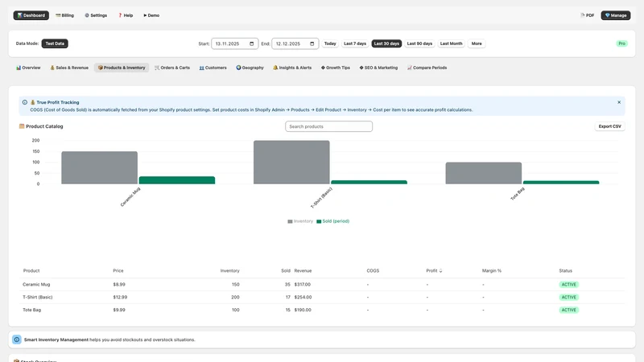The width and height of the screenshot is (644, 362).
Task: Open Settings from top navigation
Action: coord(96,15)
